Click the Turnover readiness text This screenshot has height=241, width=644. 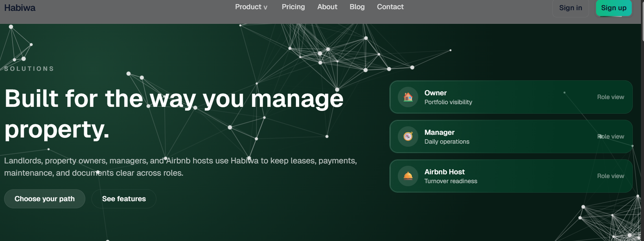coord(451,181)
